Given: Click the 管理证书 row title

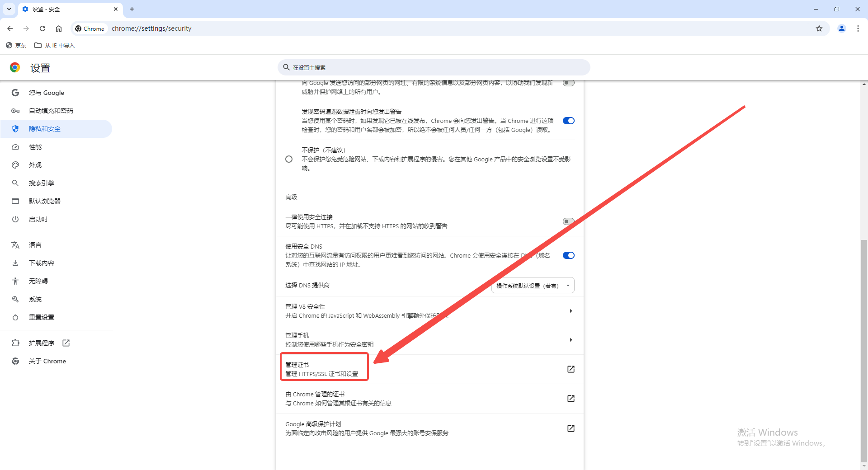Looking at the screenshot, I should [297, 365].
